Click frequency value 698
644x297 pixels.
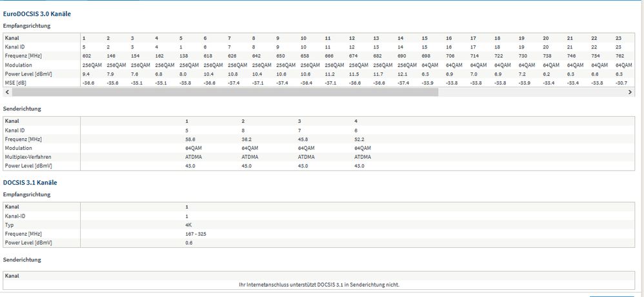coord(427,56)
